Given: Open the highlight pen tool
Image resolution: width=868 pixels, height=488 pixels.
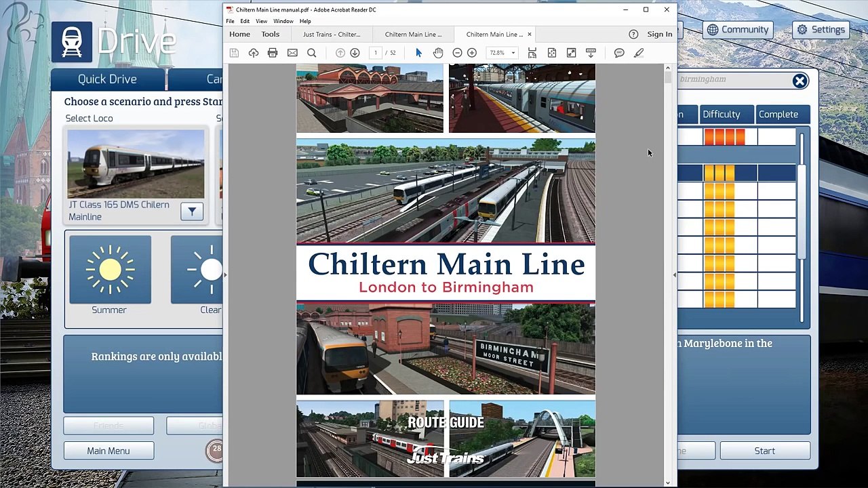Looking at the screenshot, I should (x=639, y=53).
